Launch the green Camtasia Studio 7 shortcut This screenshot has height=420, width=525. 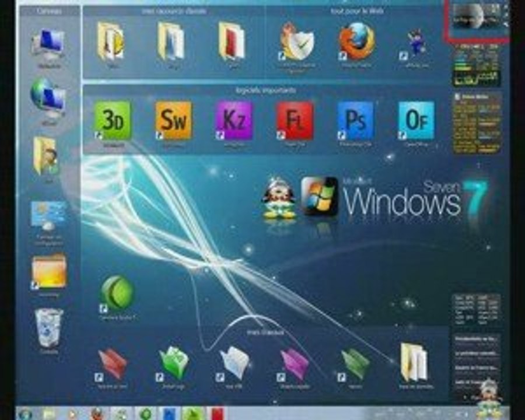tap(117, 293)
